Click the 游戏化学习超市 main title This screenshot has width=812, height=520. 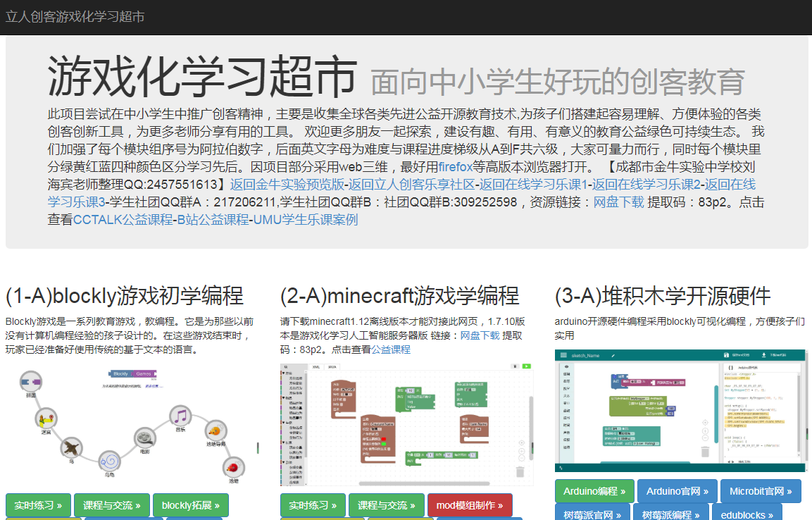(x=202, y=76)
